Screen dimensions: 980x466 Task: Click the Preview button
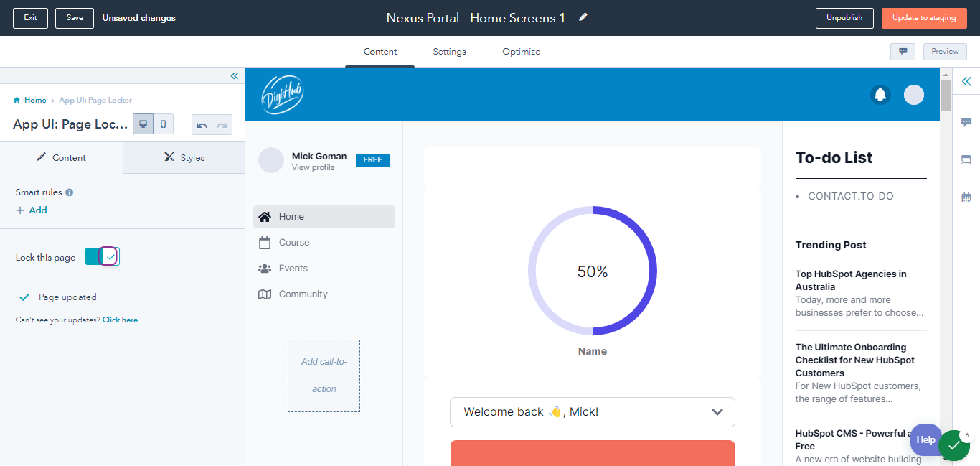(x=945, y=52)
